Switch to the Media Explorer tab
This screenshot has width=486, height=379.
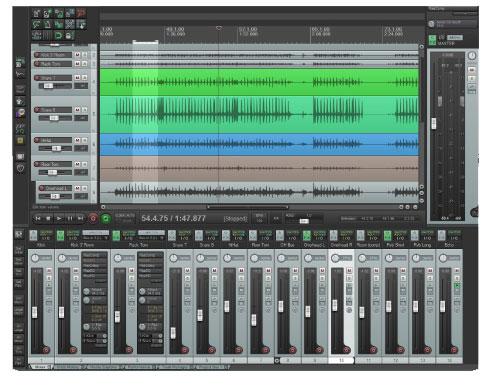[103, 367]
